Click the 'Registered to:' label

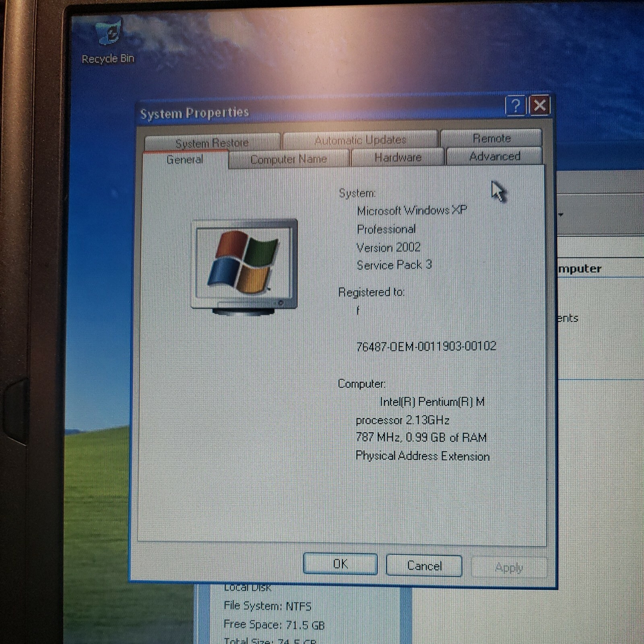coord(371,292)
